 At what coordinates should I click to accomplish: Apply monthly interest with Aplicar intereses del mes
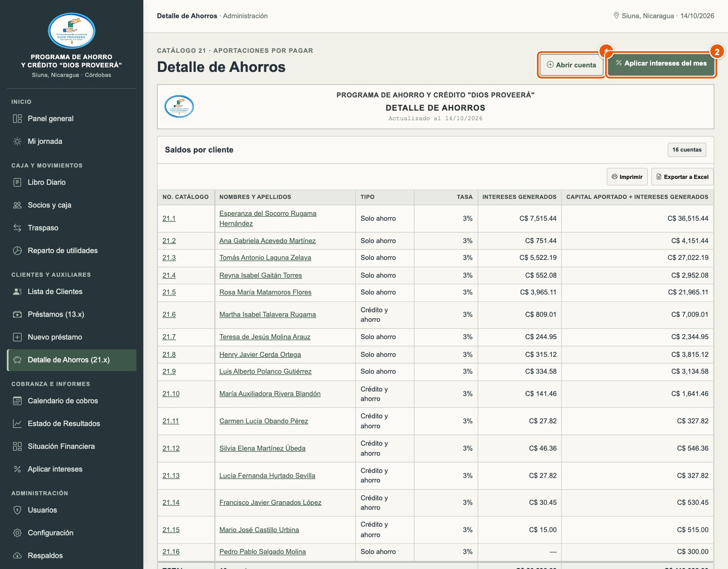[661, 64]
